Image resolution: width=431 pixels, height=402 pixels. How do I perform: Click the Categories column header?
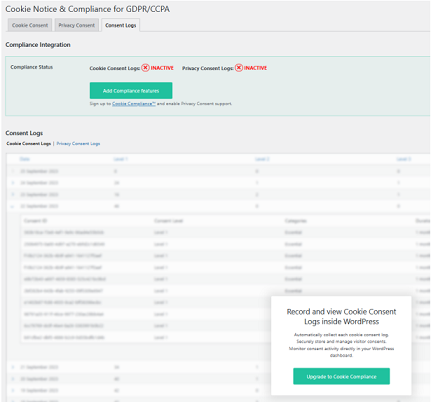point(296,221)
